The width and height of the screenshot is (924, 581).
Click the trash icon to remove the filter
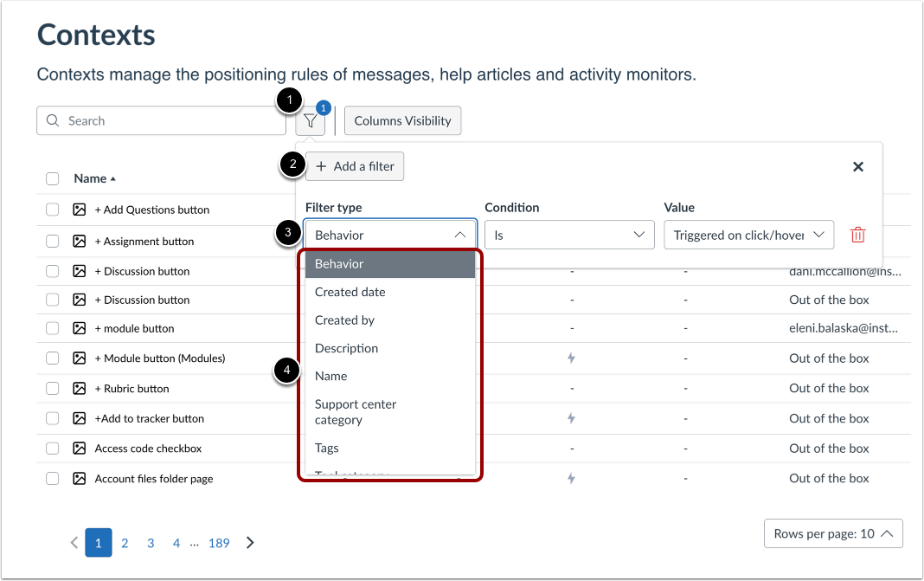[857, 235]
